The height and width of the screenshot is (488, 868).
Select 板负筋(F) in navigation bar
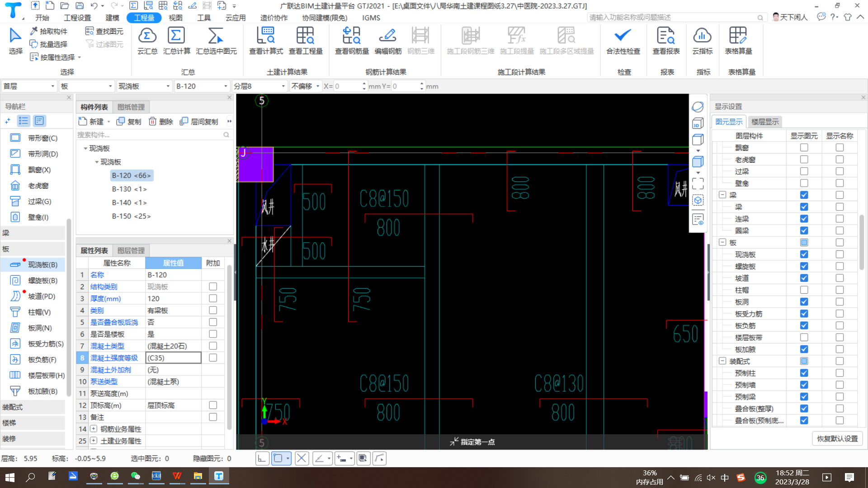pos(34,360)
